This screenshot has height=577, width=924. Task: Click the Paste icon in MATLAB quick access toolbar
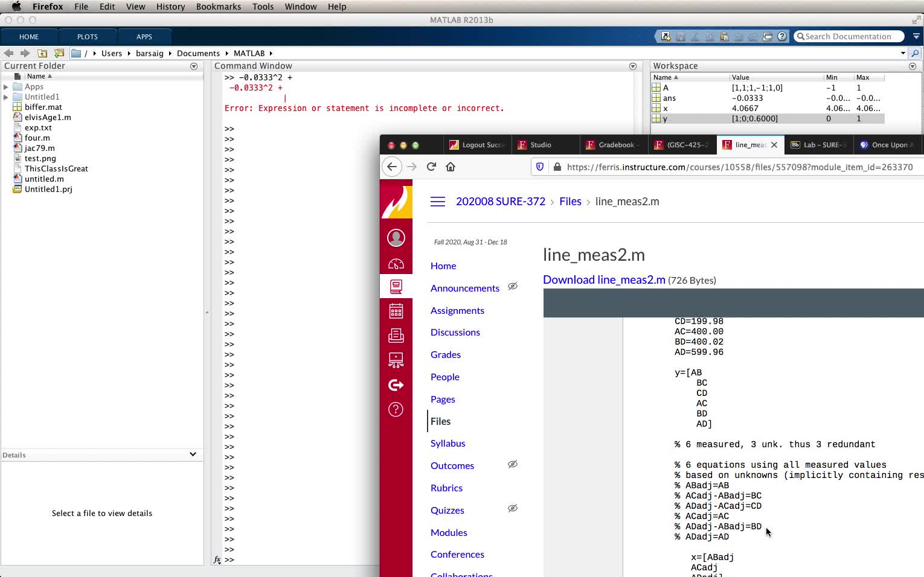(724, 36)
